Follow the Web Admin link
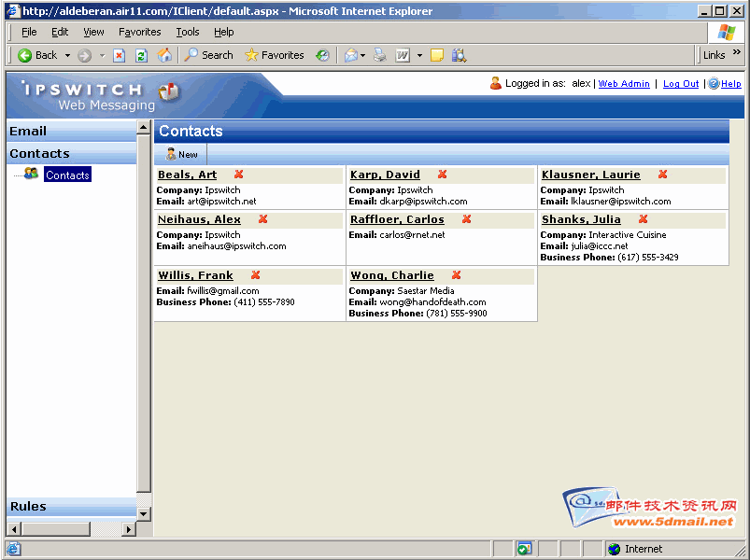 tap(624, 84)
